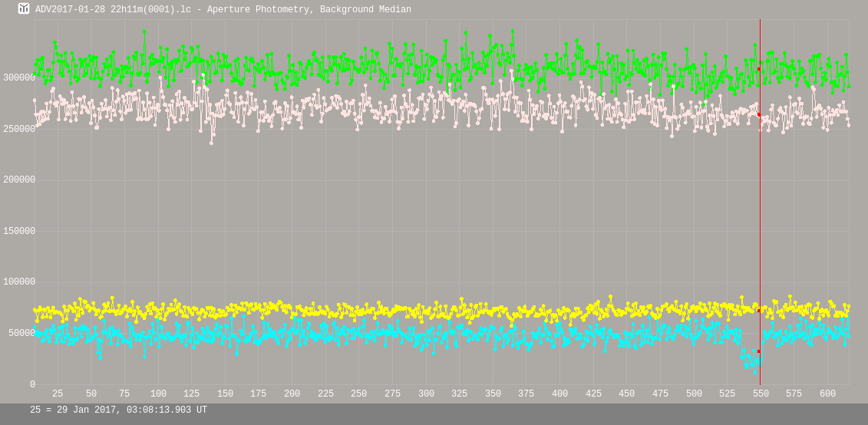Click the y-axis label 50000

tap(22, 333)
